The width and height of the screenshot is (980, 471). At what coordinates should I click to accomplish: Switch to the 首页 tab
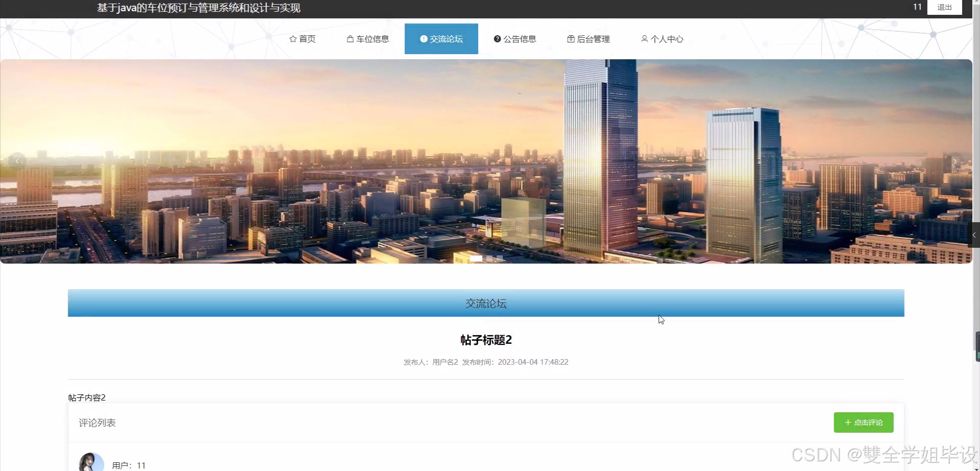tap(302, 38)
